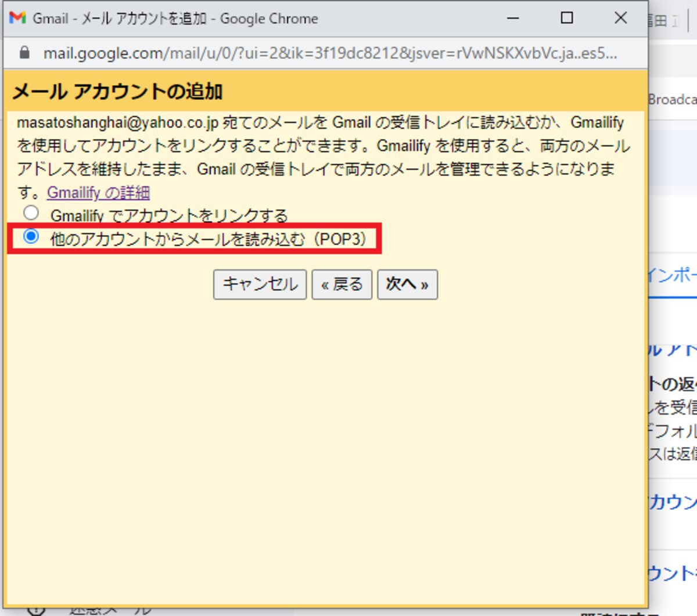
Task: Minimize the Gmail popup window
Action: pyautogui.click(x=513, y=18)
